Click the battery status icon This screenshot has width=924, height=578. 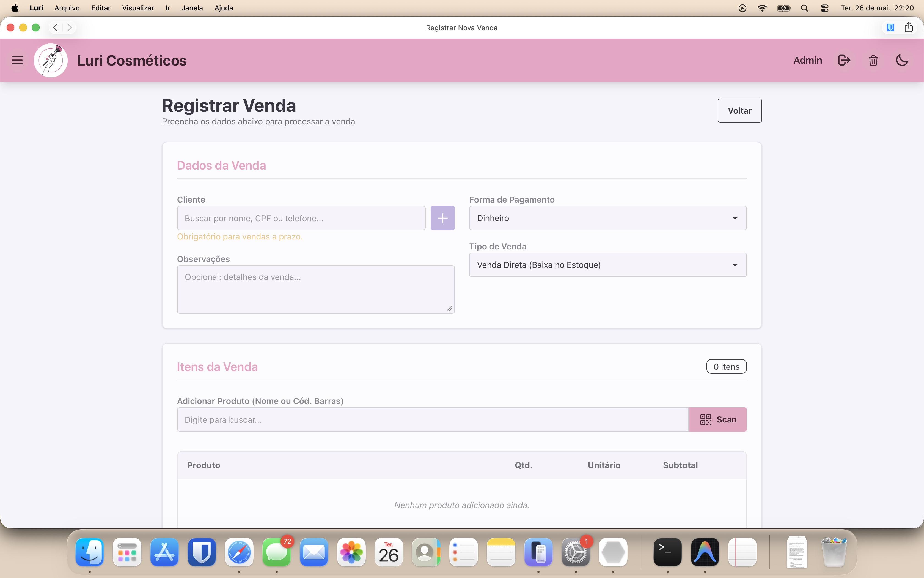[x=783, y=8]
